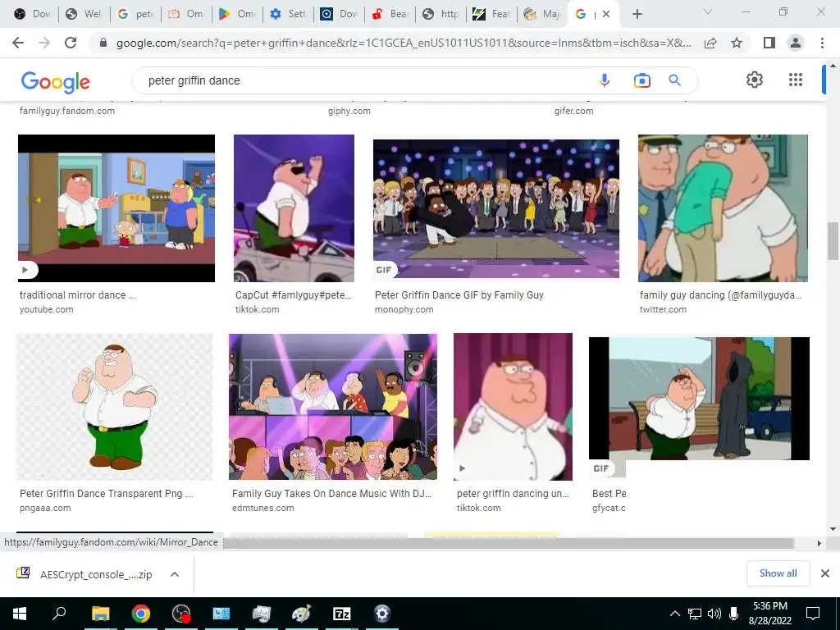Open Windows taskbar search
Viewport: 840px width, 630px height.
coord(59,614)
